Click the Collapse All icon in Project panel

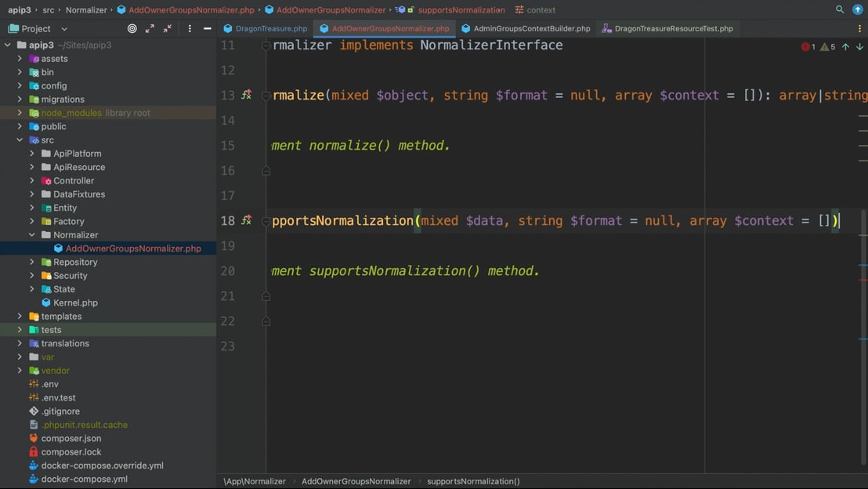[x=168, y=28]
